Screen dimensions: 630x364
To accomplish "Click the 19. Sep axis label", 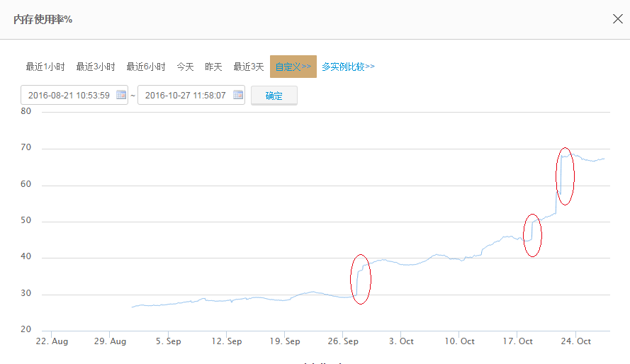I will [285, 341].
